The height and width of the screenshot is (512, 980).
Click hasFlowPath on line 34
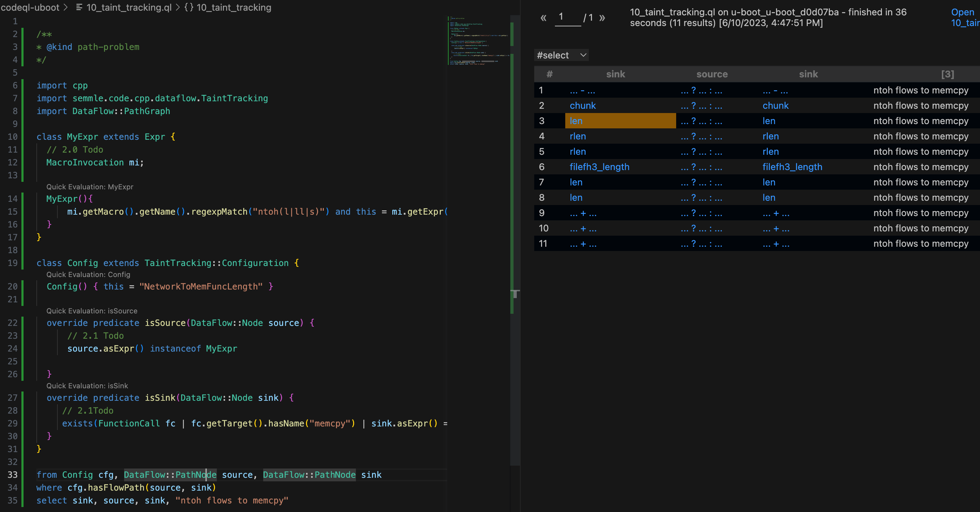point(116,488)
